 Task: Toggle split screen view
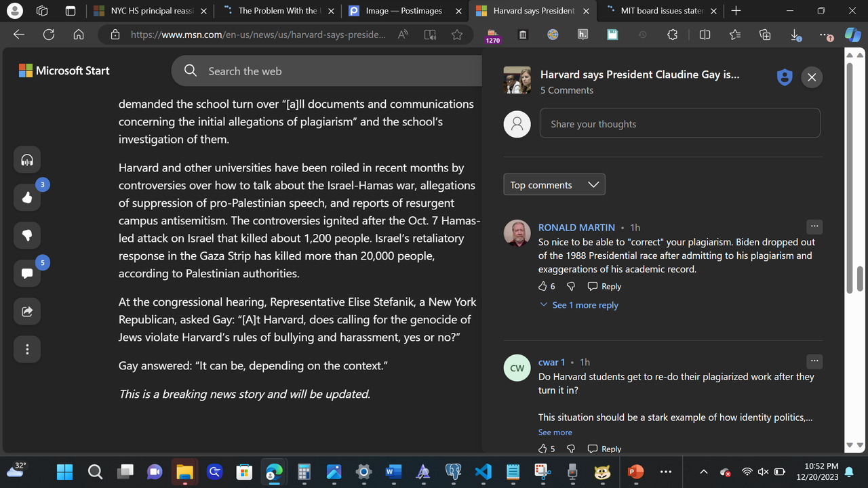click(705, 35)
